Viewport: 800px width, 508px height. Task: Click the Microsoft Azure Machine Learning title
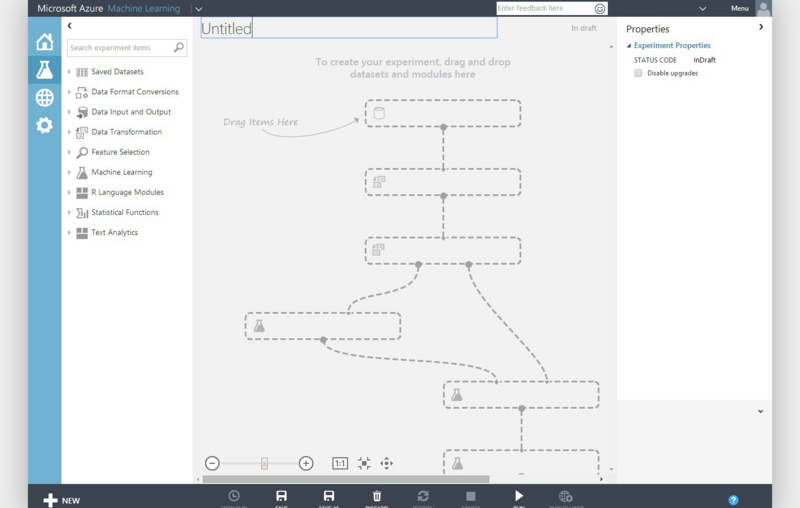point(109,9)
